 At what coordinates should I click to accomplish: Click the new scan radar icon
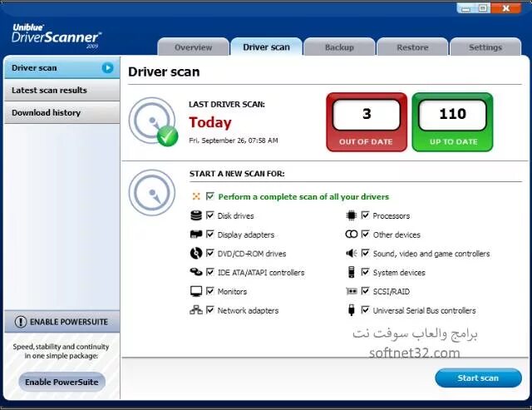pos(152,192)
